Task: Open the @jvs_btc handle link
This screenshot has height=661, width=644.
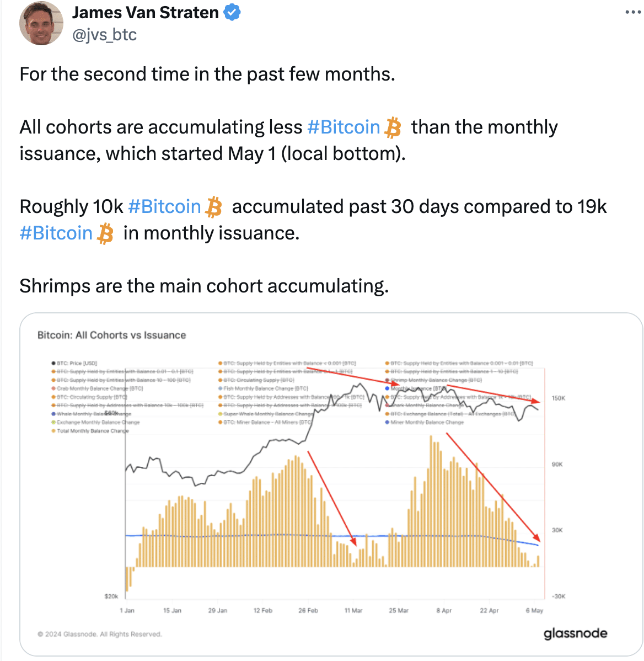Action: coord(104,35)
